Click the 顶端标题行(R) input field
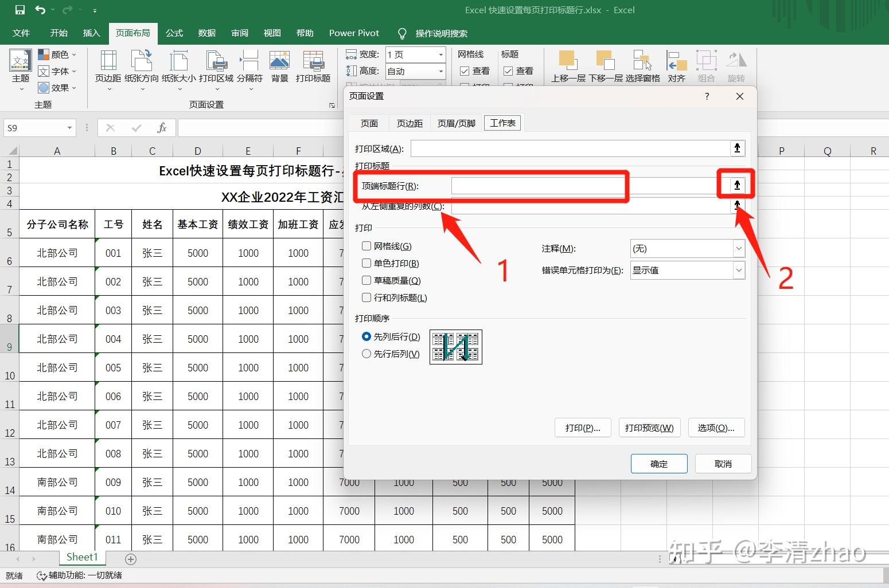Screen dimensions: 889x588 [x=590, y=185]
